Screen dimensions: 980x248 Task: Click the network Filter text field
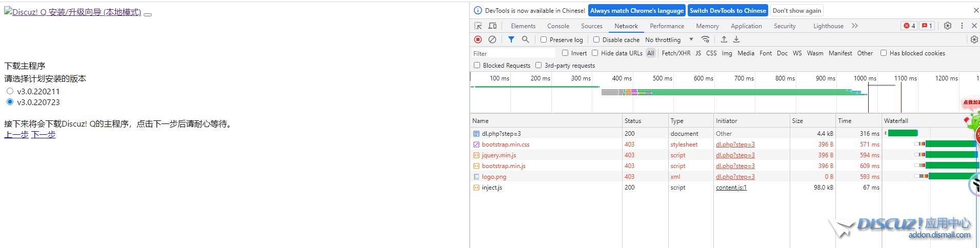click(x=513, y=53)
